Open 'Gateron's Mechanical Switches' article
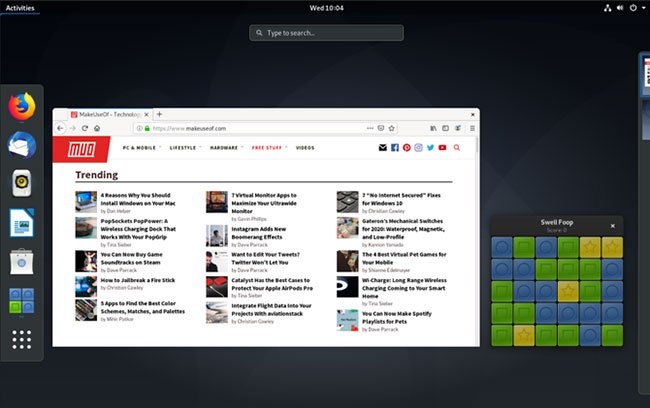 [403, 229]
